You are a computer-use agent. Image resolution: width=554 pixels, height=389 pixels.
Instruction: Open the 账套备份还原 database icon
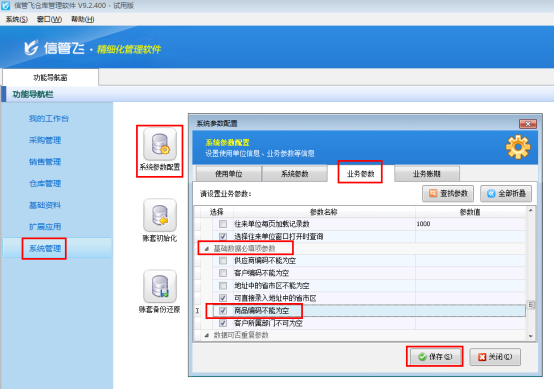[160, 286]
